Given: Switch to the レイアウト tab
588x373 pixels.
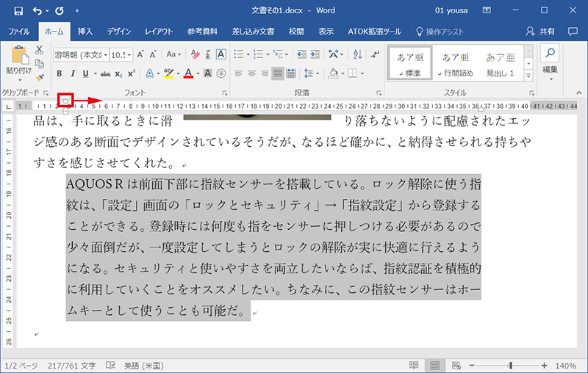Looking at the screenshot, I should (159, 32).
